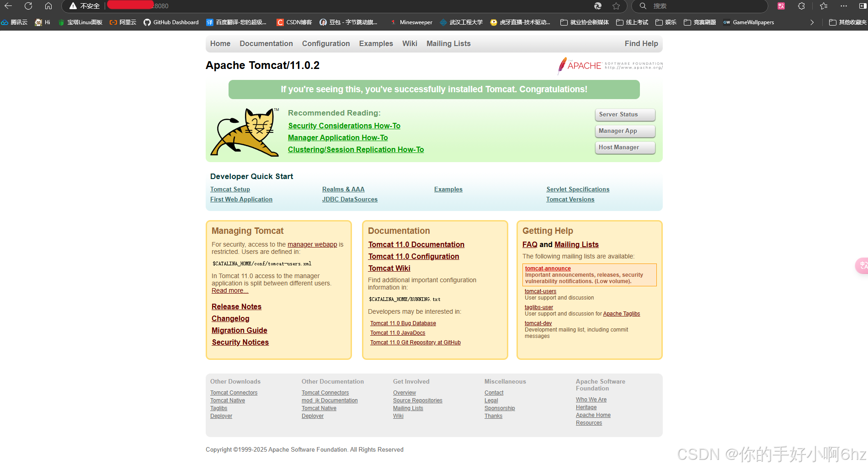Go to browser home icon
This screenshot has height=469, width=868.
48,6
